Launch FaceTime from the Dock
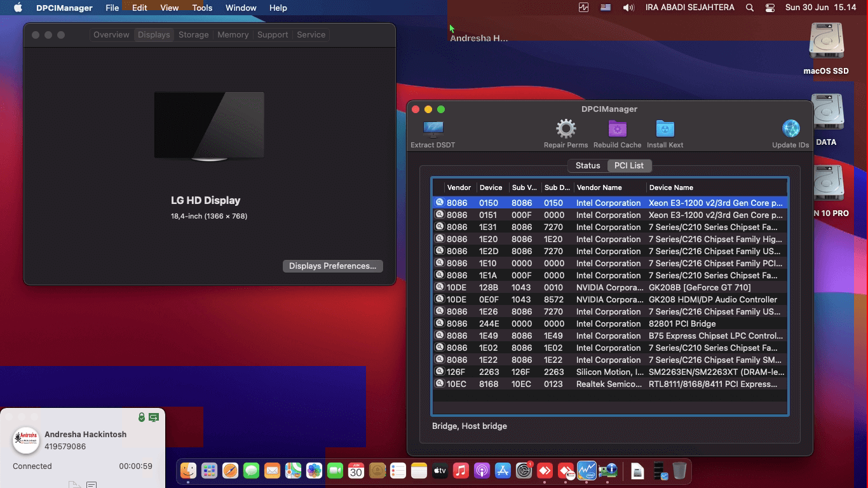This screenshot has width=868, height=488. tap(335, 471)
